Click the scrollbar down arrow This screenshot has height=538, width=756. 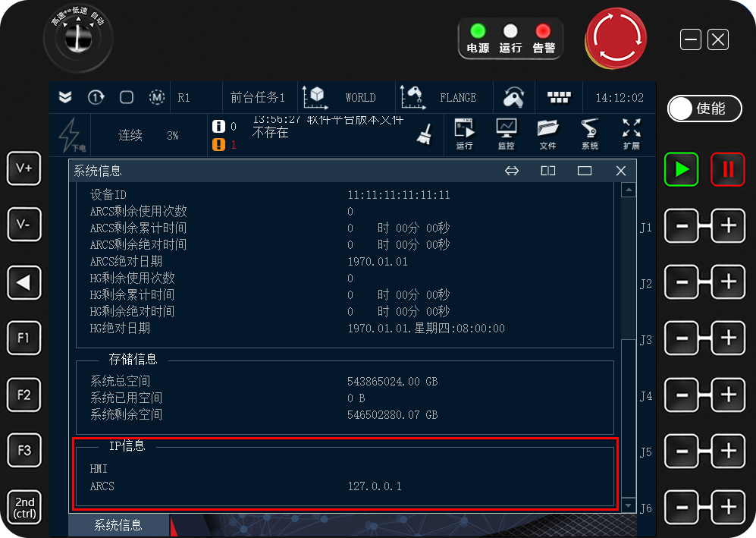(629, 505)
